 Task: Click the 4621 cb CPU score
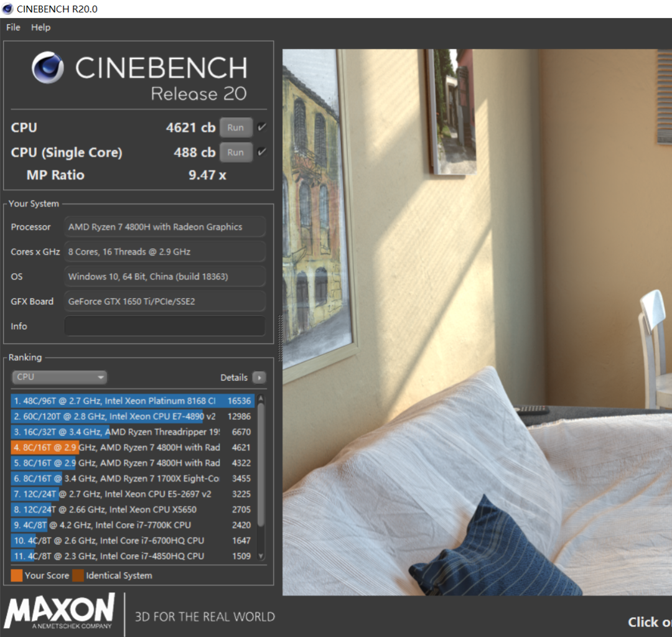click(x=191, y=128)
